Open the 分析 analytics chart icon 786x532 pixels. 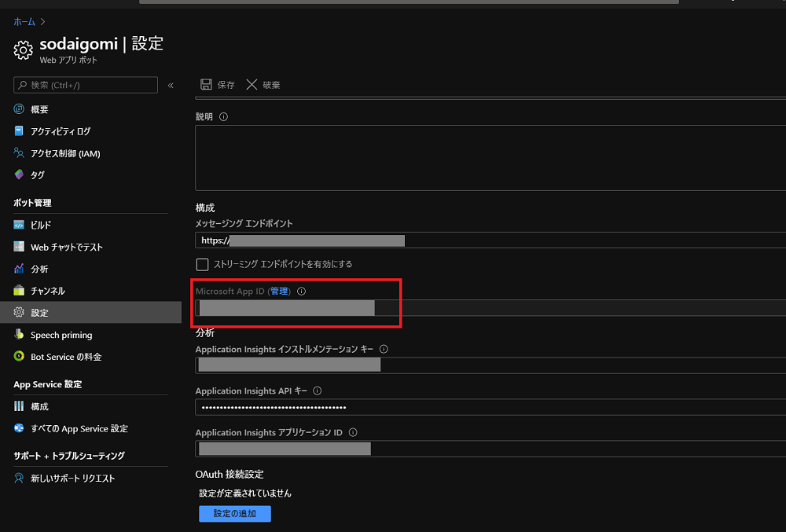(x=19, y=269)
